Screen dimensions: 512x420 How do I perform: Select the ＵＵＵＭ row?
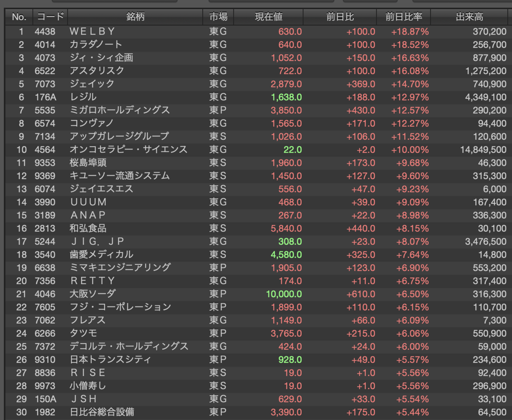coord(256,202)
